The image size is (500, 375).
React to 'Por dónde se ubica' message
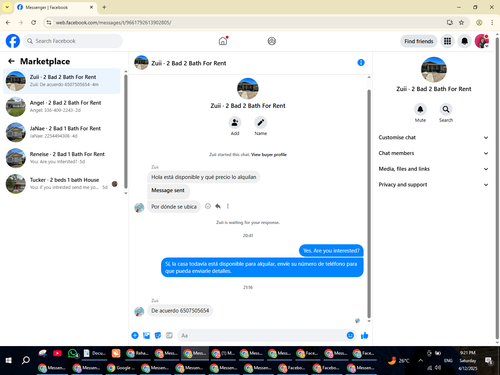tap(208, 206)
